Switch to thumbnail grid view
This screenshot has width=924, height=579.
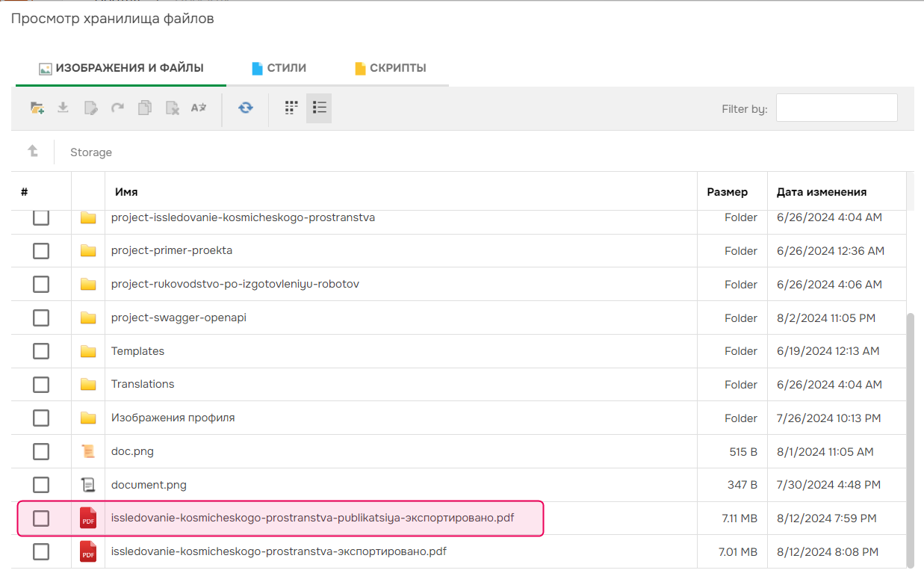[x=291, y=108]
